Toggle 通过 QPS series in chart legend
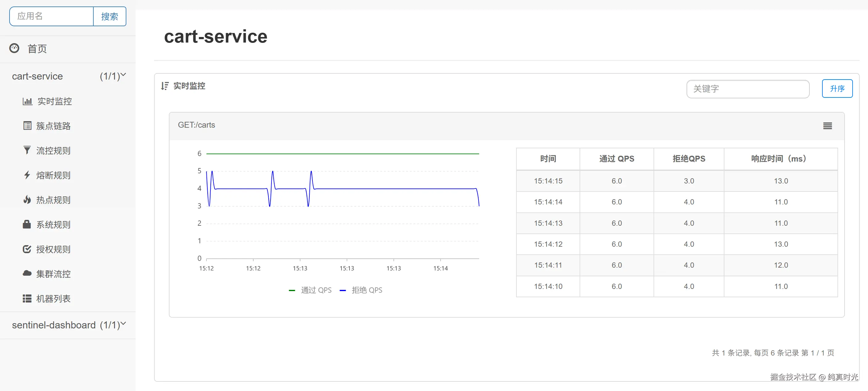868x391 pixels. tap(310, 290)
